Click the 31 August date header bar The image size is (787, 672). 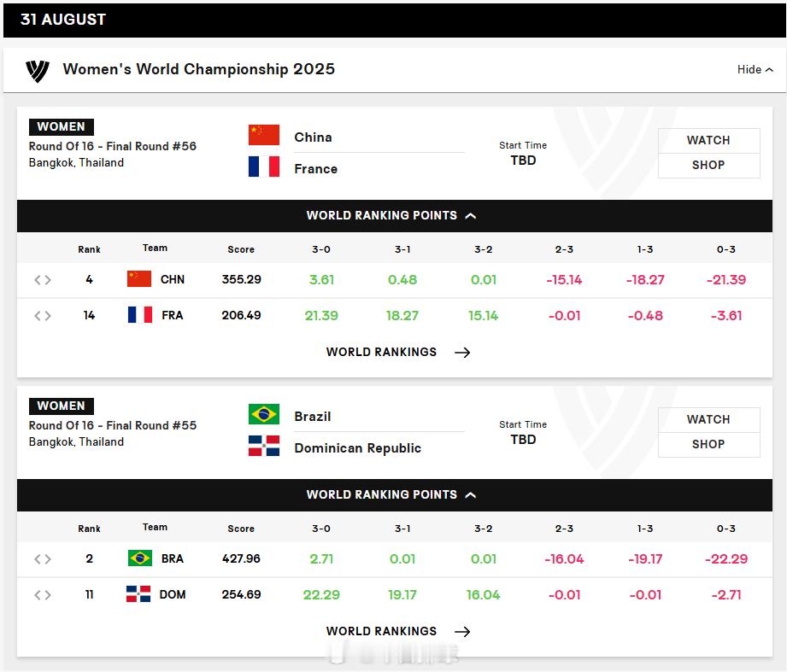point(395,20)
